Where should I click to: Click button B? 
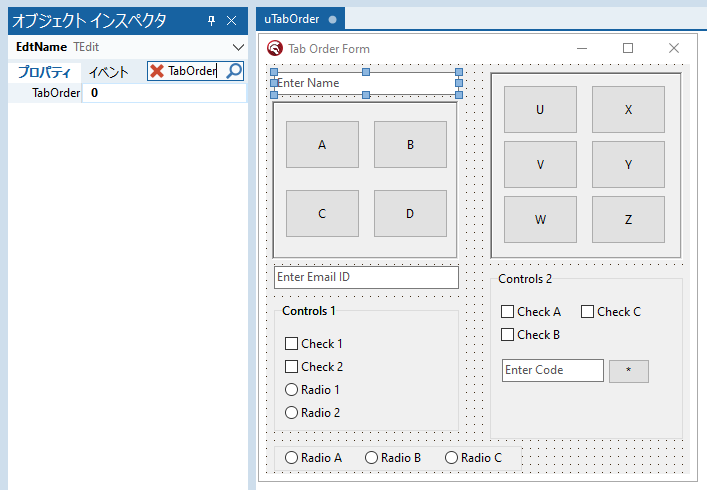tap(410, 145)
